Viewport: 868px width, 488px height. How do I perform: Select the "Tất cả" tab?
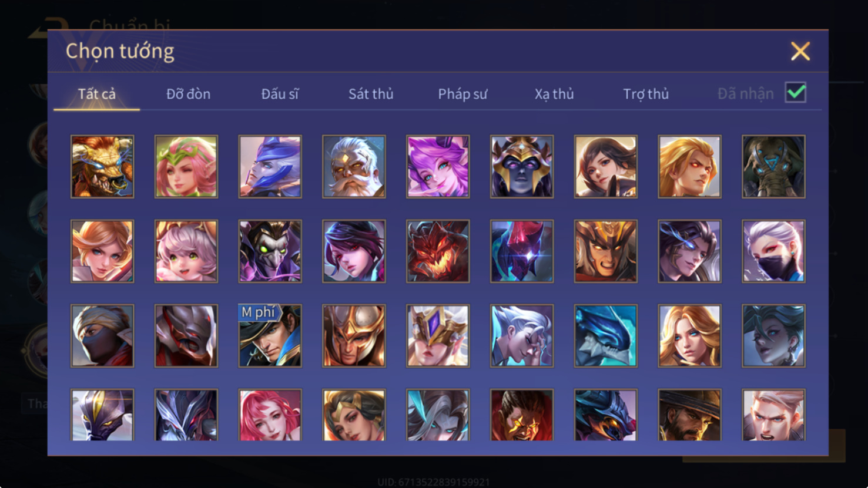click(97, 94)
